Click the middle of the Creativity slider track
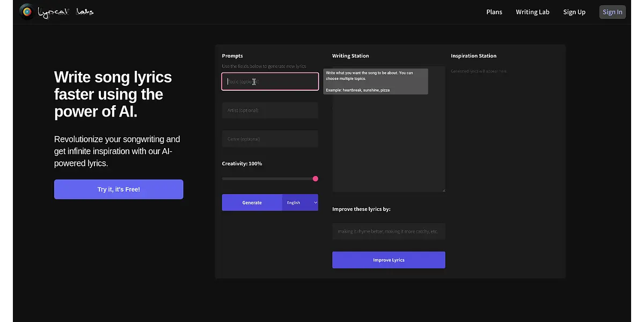 tap(268, 179)
